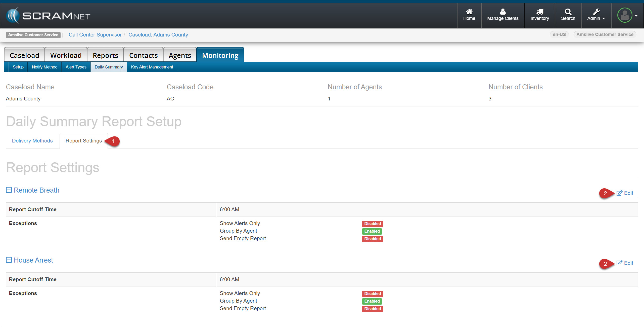Click the en-US language badge

[559, 34]
